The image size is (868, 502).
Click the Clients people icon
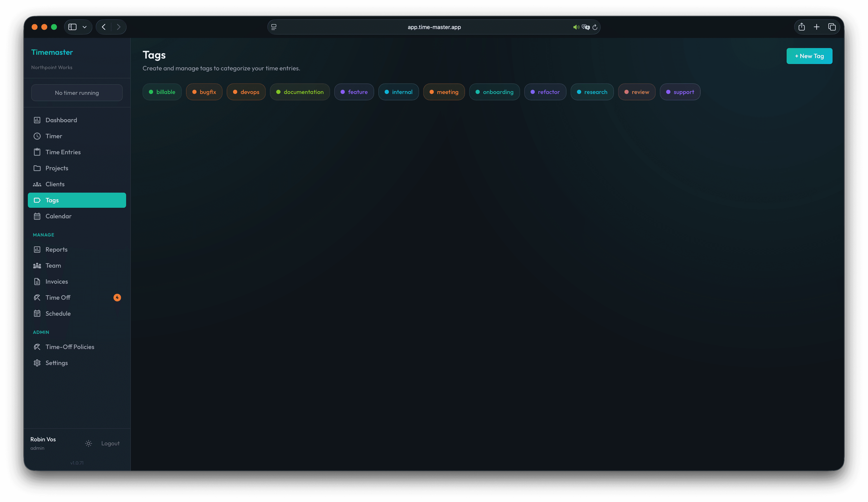[37, 184]
